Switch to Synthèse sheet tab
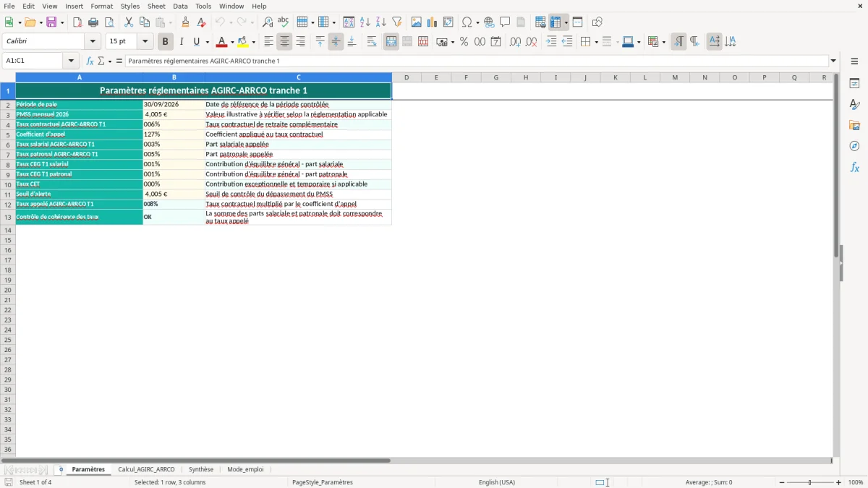Screen dimensions: 868x488 pos(201,469)
